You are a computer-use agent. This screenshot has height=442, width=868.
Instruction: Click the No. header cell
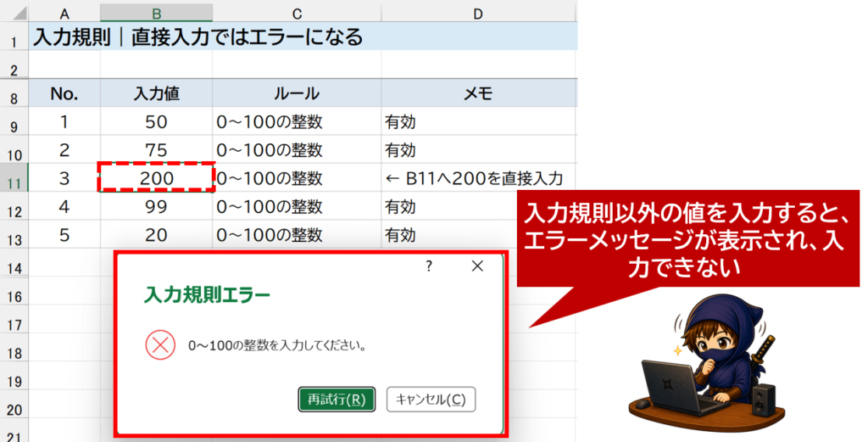point(64,93)
